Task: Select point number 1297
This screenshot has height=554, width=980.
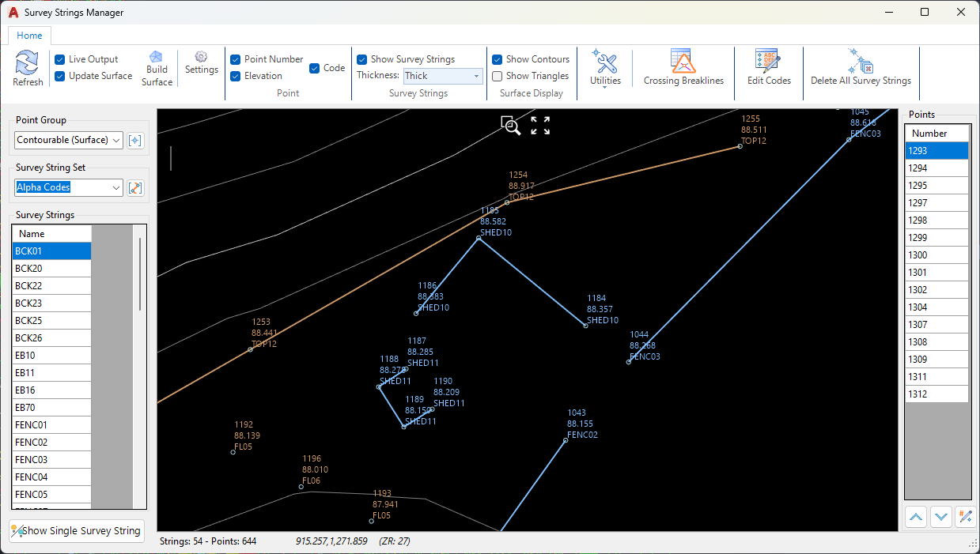Action: (x=937, y=203)
